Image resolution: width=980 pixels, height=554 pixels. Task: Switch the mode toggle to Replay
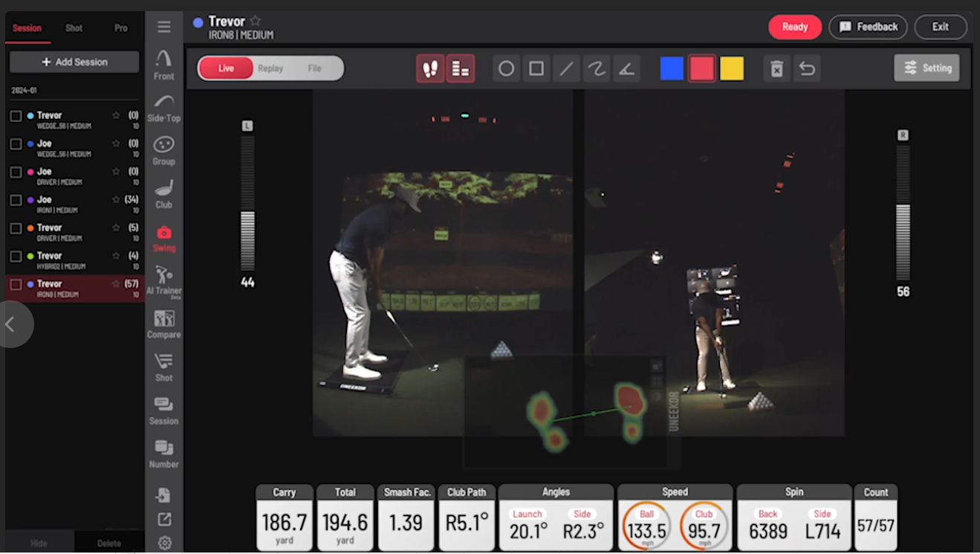[270, 68]
